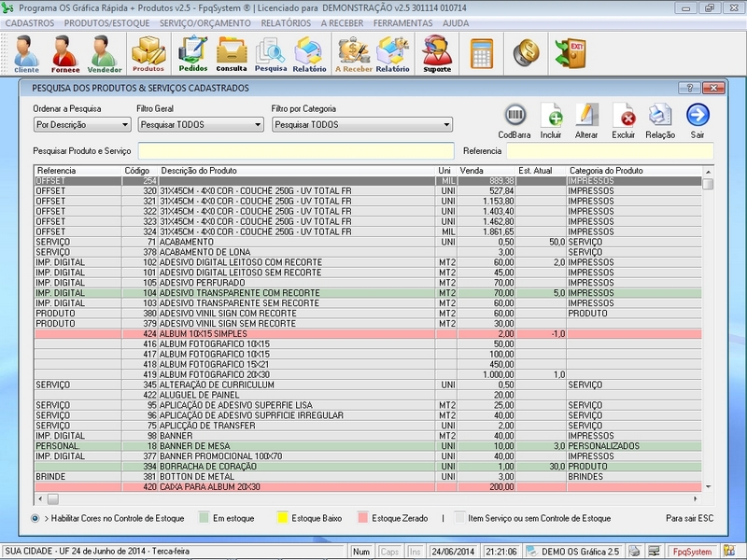Toggle Habilitar Cores no Controle de Estoque
The width and height of the screenshot is (747, 560).
(35, 518)
